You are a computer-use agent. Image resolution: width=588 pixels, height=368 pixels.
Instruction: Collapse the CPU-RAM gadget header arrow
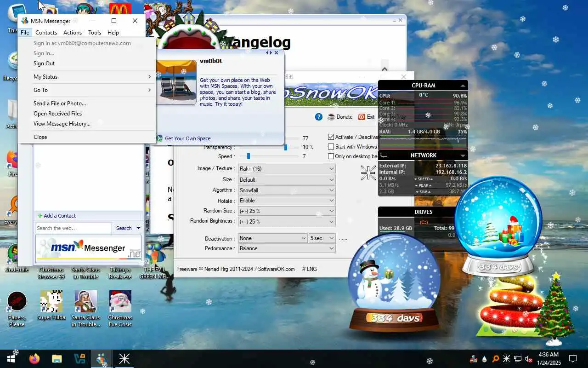tap(463, 86)
